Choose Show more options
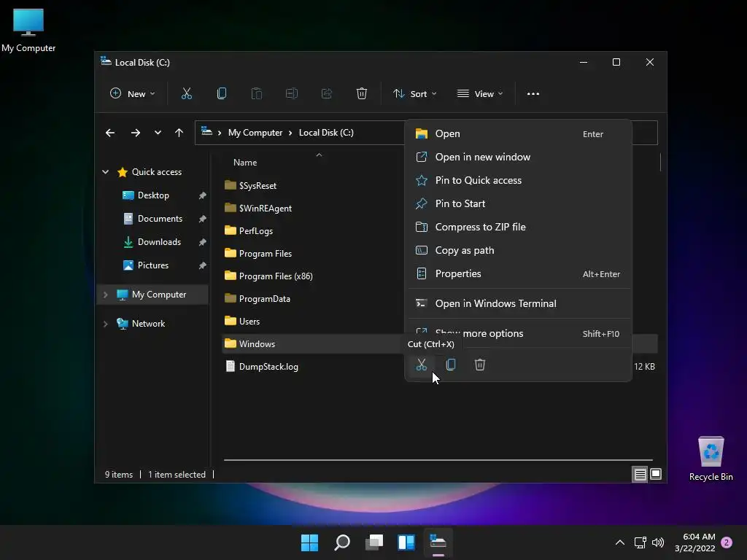The image size is (747, 560). (518, 333)
